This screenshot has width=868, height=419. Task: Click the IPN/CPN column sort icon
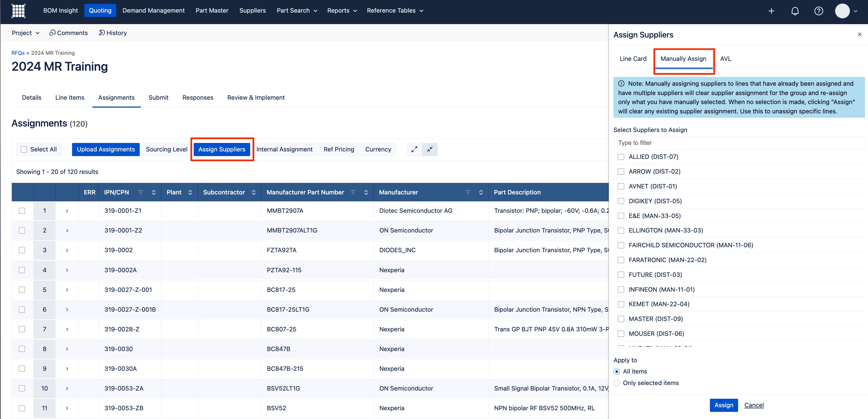click(154, 192)
